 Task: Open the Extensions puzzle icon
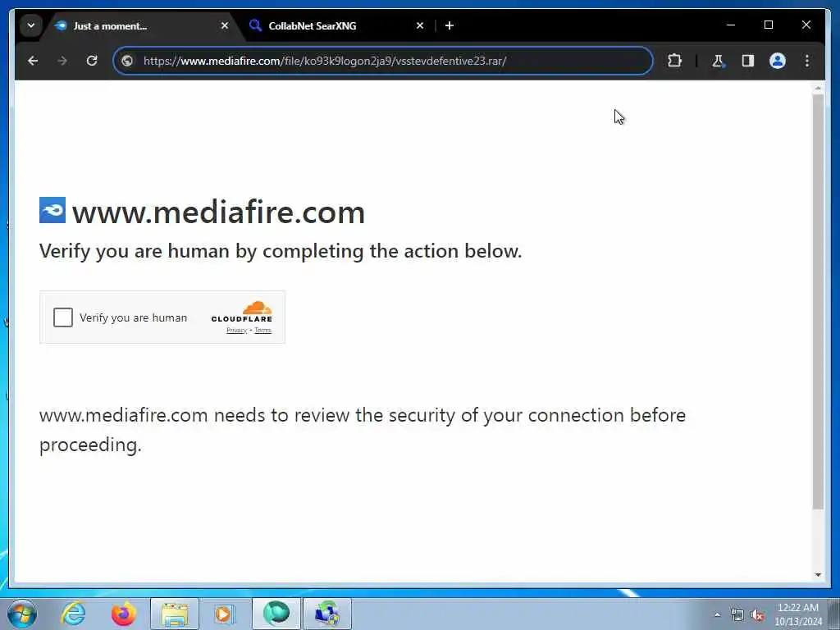(x=674, y=61)
